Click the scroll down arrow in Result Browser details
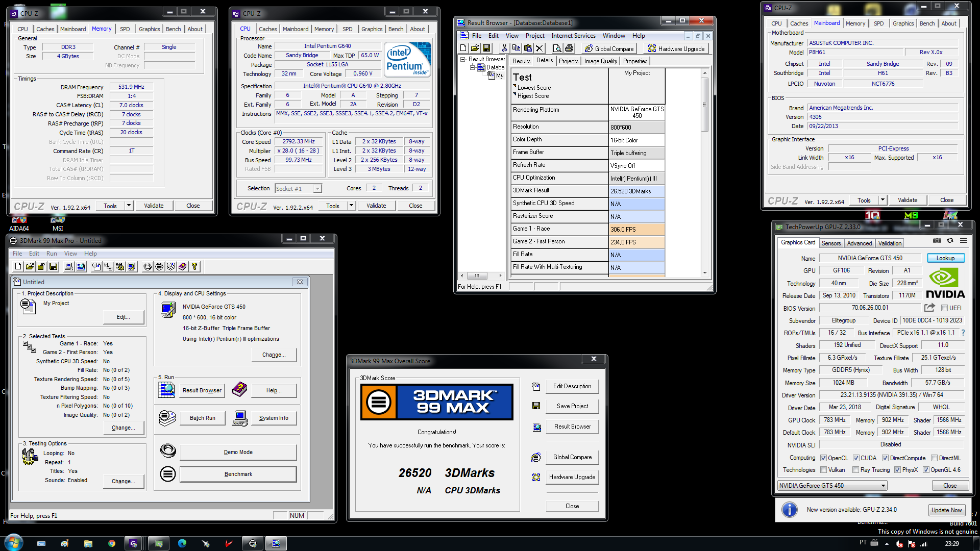The width and height of the screenshot is (980, 551). [x=704, y=273]
